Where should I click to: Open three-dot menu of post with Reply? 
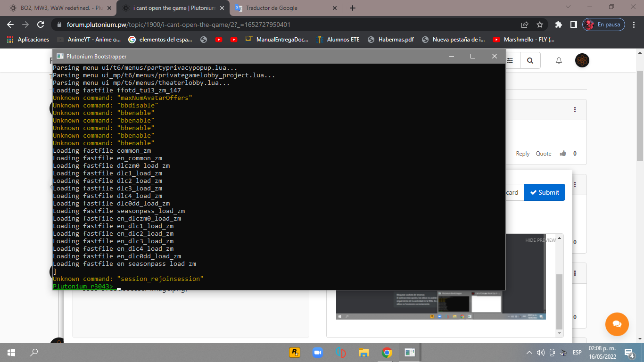pos(575,109)
